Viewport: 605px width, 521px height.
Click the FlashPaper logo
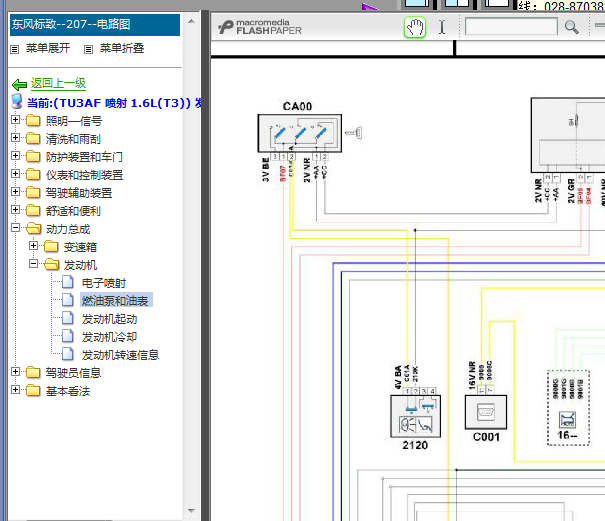pos(260,27)
